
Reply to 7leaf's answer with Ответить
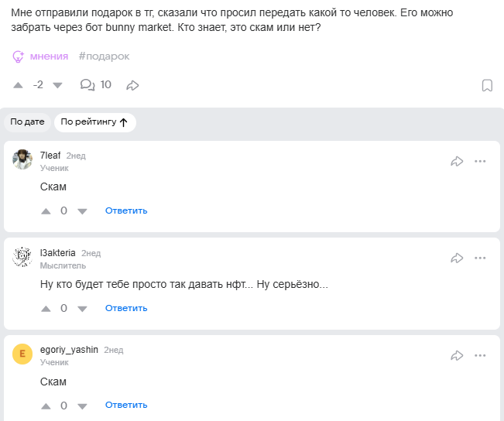tap(126, 210)
